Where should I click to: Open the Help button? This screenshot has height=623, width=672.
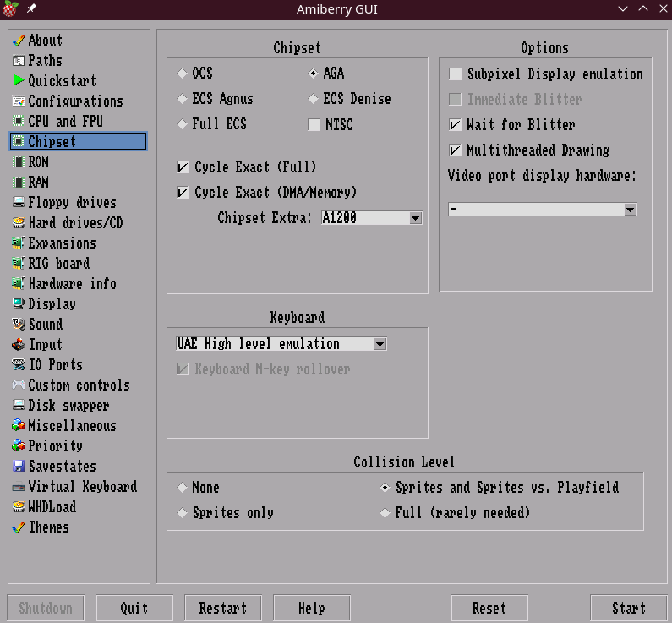tap(312, 608)
